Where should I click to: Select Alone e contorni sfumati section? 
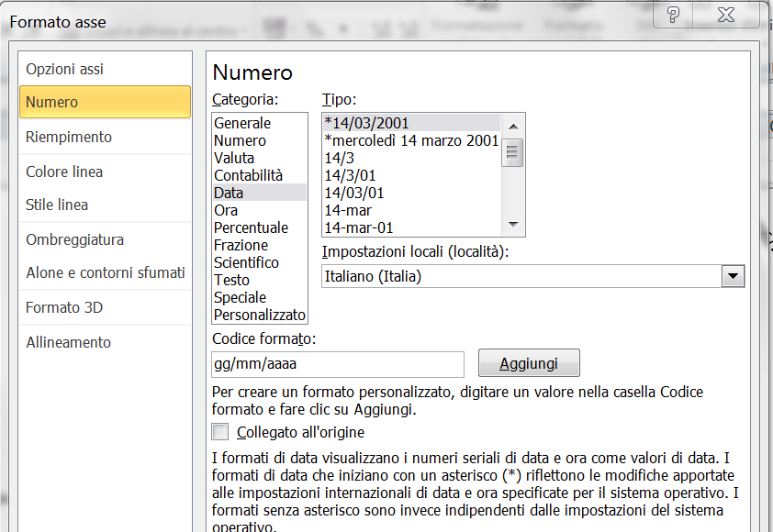point(105,272)
